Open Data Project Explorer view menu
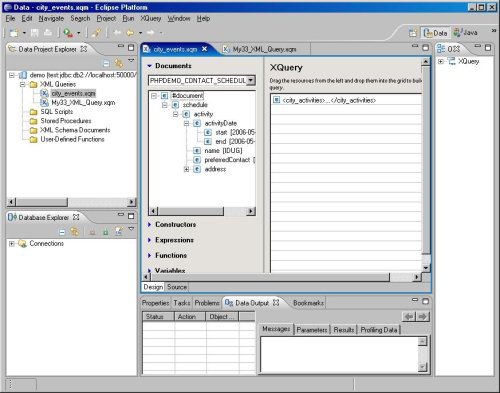The image size is (500, 393). 131,61
